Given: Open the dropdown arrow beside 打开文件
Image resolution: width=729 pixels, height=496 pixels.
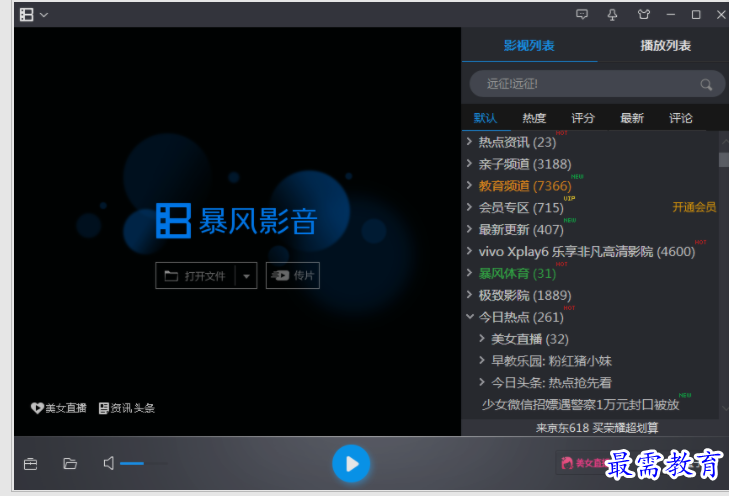Looking at the screenshot, I should [x=246, y=276].
